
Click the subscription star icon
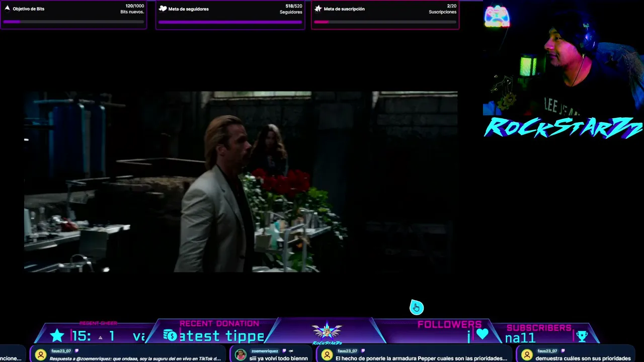(x=318, y=9)
